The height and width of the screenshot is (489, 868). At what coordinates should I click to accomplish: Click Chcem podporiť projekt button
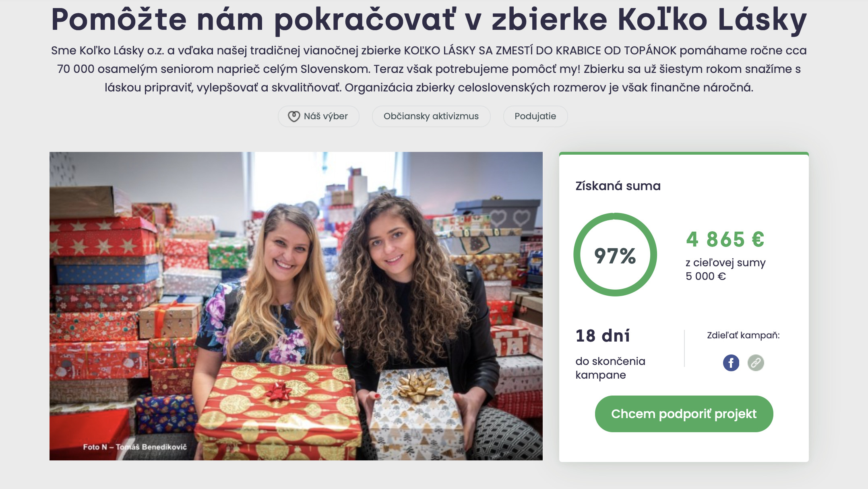684,414
